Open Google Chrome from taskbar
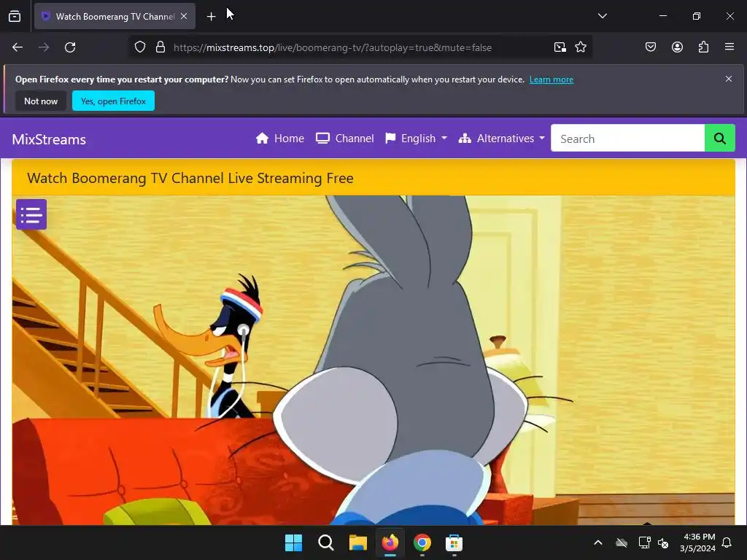 point(422,542)
